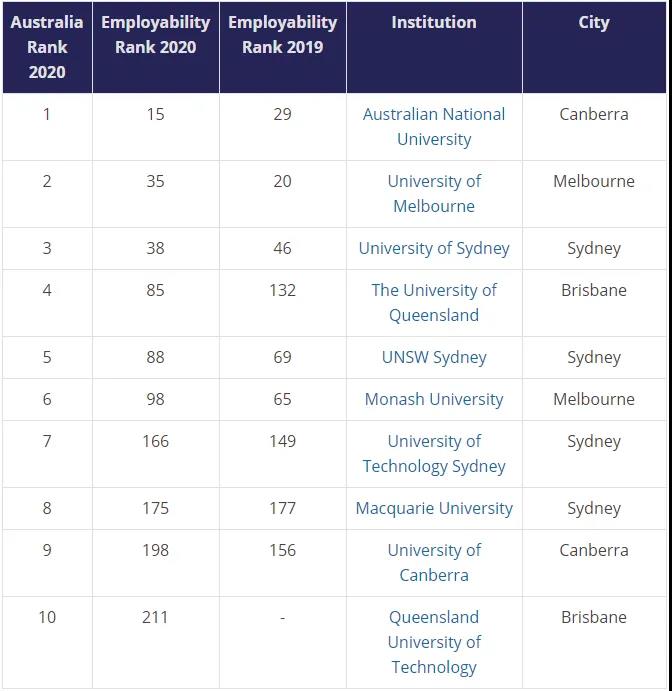This screenshot has height=691, width=672.
Task: Select the 2020 rank value 38
Action: point(156,248)
